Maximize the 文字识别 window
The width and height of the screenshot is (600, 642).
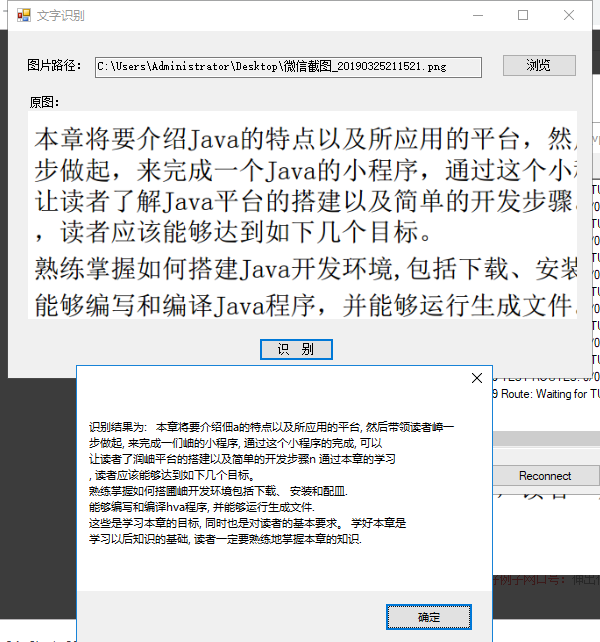coord(523,16)
